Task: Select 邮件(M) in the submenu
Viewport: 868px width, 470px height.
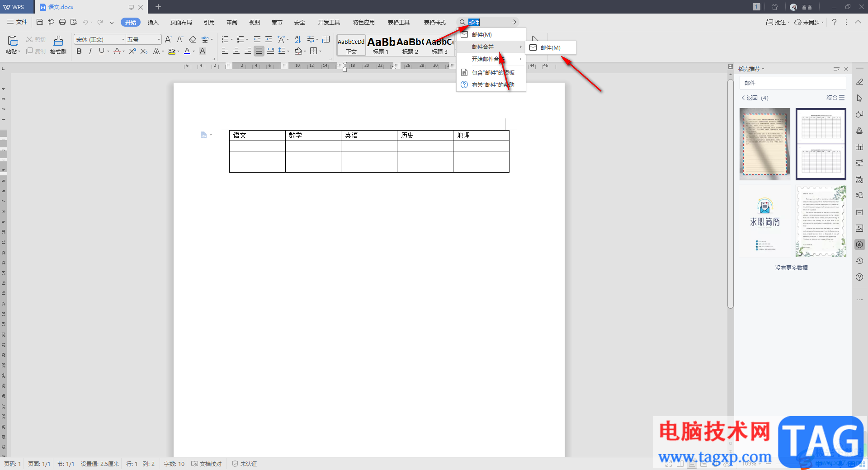Action: click(551, 48)
